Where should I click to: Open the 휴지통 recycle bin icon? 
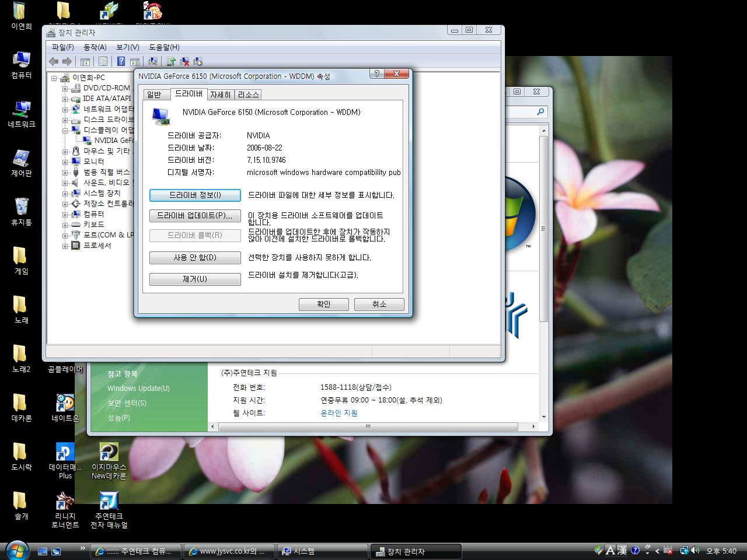point(22,212)
